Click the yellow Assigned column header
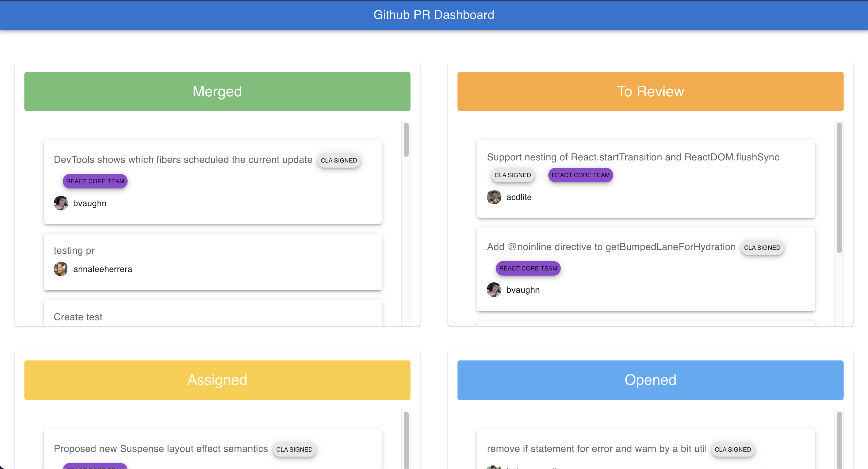This screenshot has width=868, height=469. tap(217, 380)
